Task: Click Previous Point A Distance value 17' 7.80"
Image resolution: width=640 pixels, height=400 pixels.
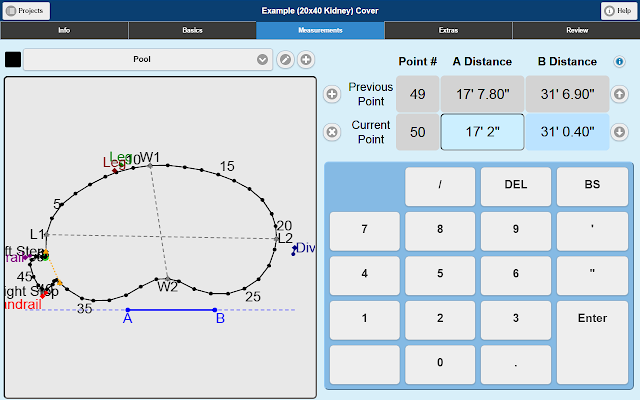Action: (482, 94)
